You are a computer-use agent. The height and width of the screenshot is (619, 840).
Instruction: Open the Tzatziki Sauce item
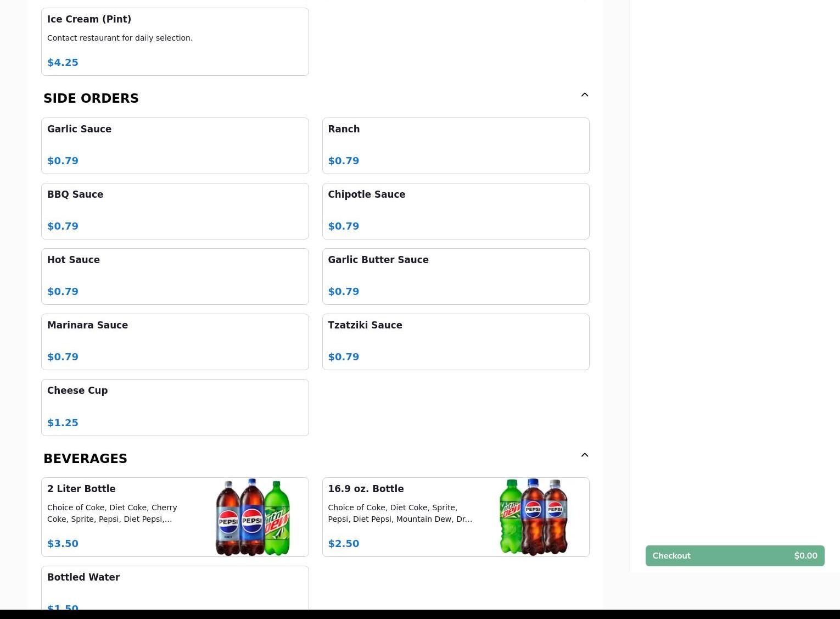click(x=456, y=342)
